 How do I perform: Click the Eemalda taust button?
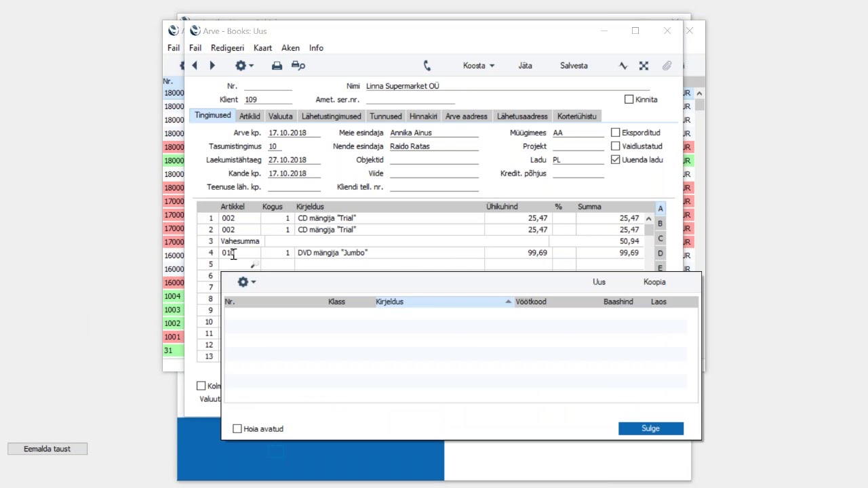click(x=47, y=449)
